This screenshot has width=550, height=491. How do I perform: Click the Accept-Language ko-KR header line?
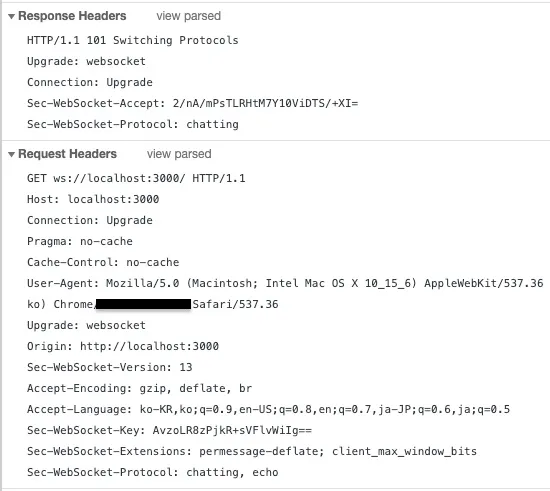(x=268, y=409)
